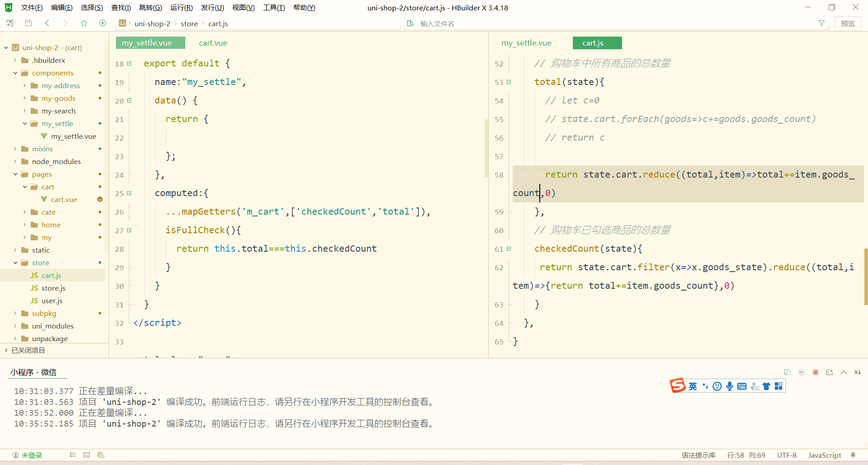Viewport: 868px width, 465px height.
Task: Toggle Sogou punctuation mode icon
Action: (705, 386)
